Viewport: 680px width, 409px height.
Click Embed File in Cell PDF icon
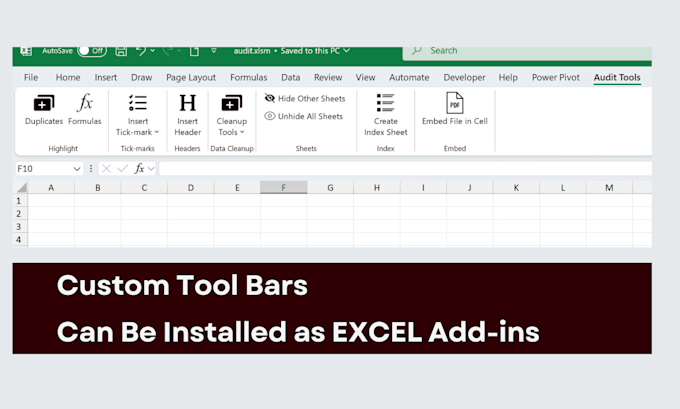coord(454,103)
